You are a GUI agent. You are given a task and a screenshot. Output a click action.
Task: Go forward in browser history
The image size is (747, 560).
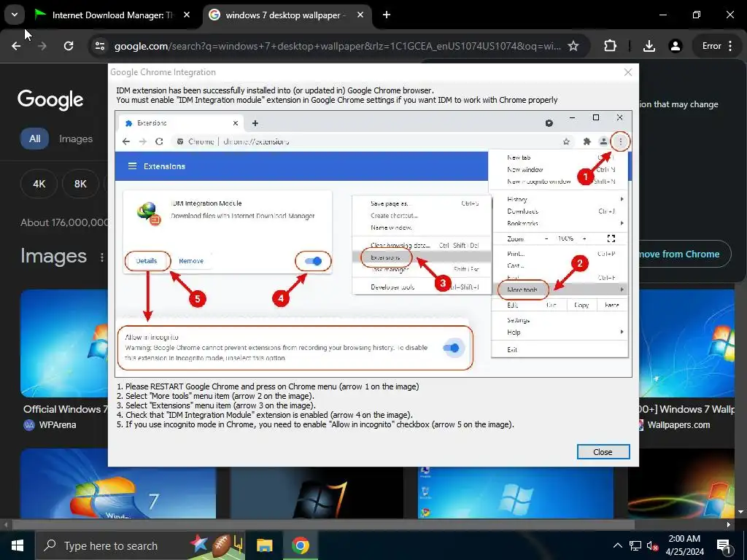(x=42, y=46)
